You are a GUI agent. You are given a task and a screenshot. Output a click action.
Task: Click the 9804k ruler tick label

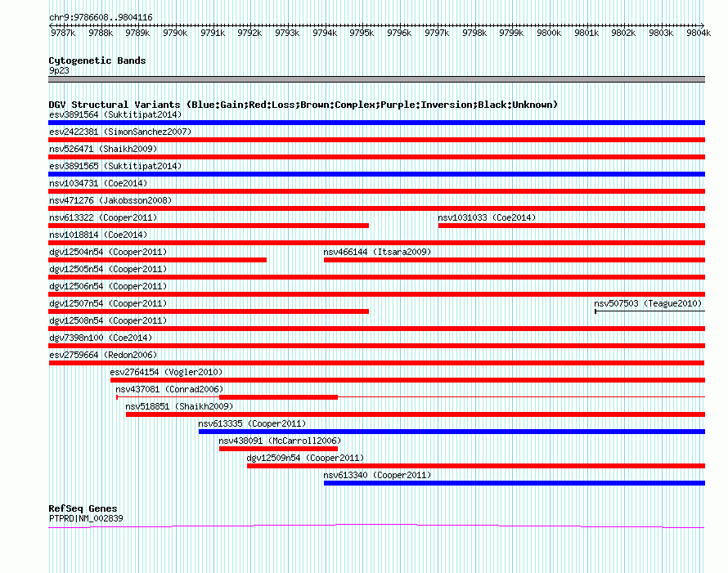tap(699, 33)
